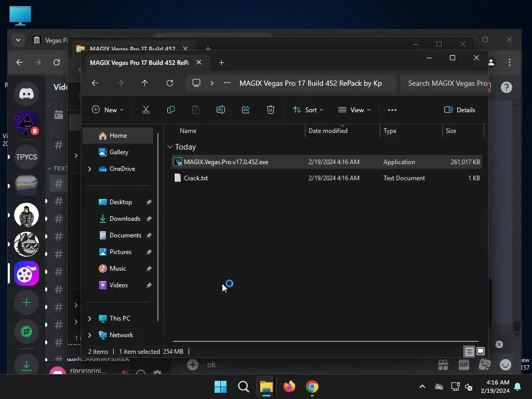This screenshot has width=532, height=399.
Task: Click the This PC monitor icon in address bar
Action: click(196, 83)
